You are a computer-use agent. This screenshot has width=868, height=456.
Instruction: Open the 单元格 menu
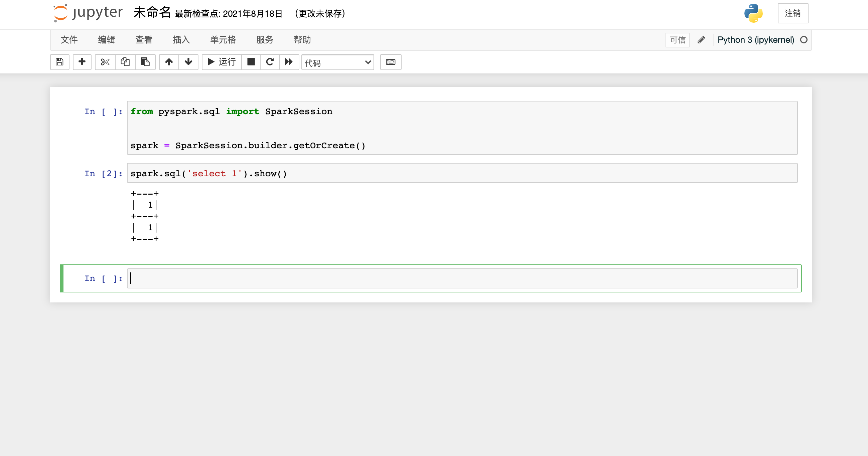(x=223, y=40)
